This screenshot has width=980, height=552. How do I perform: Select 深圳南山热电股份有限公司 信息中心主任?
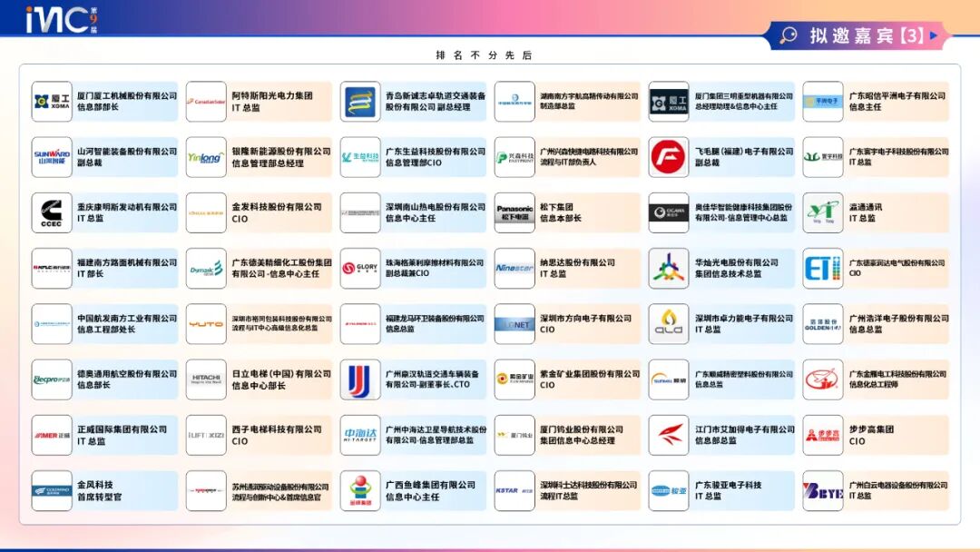click(435, 212)
